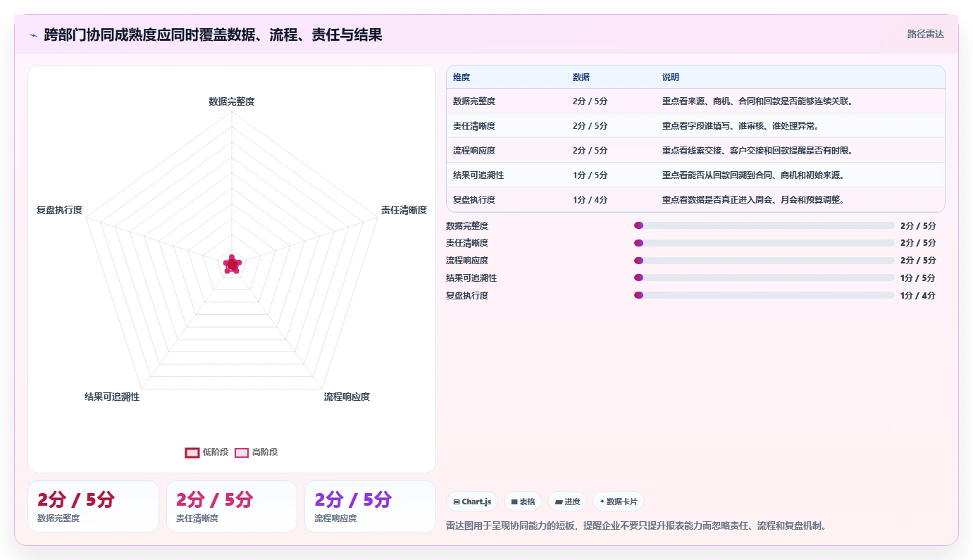
Task: Click the Chart.js chip icon
Action: tap(457, 502)
